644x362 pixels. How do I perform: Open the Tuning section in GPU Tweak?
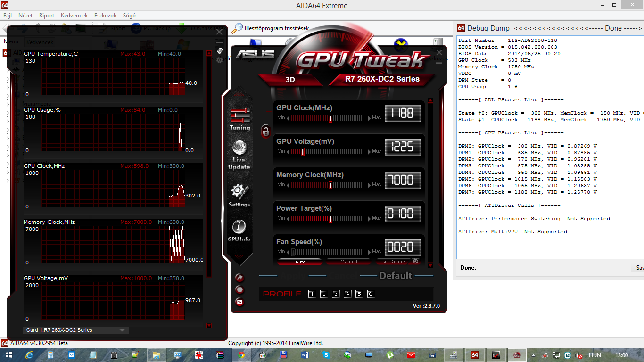(x=239, y=119)
